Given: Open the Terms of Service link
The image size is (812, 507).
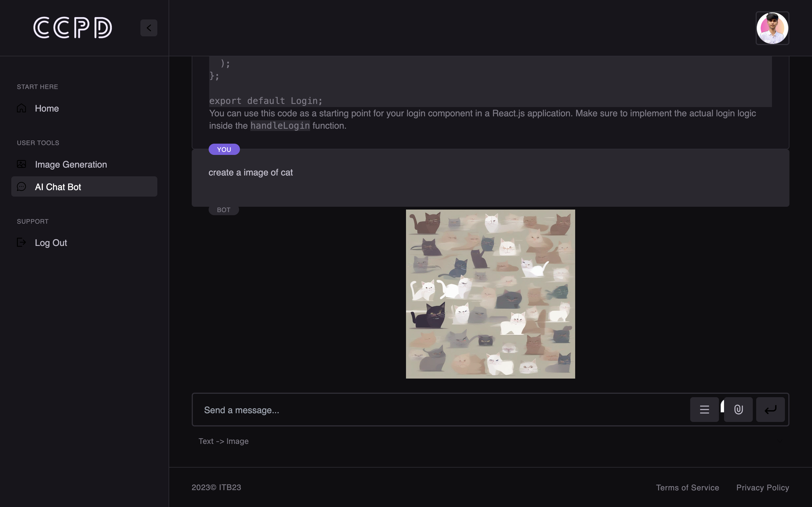Looking at the screenshot, I should coord(687,488).
